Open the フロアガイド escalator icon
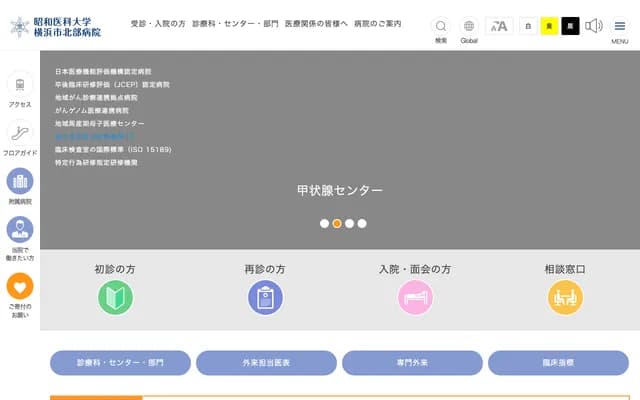This screenshot has width=640, height=400. [20, 133]
